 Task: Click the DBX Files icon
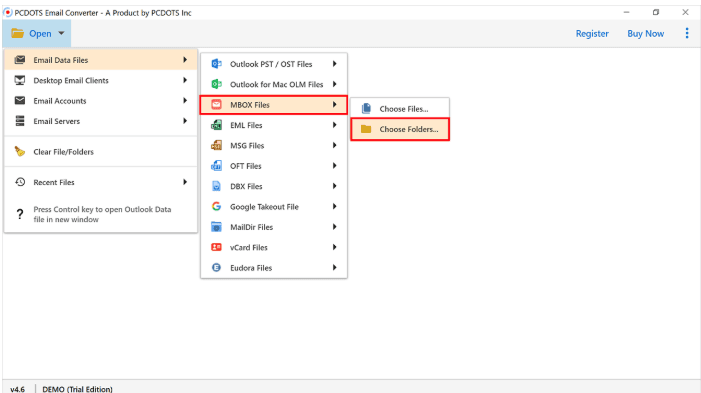216,186
